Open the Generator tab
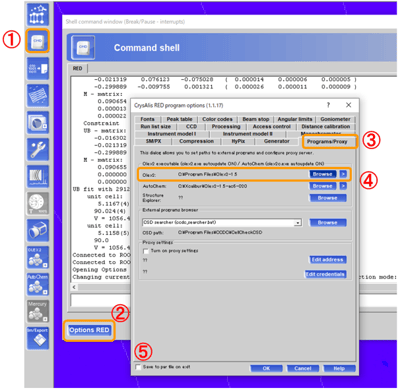Image resolution: width=400 pixels, height=392 pixels. coord(277,141)
